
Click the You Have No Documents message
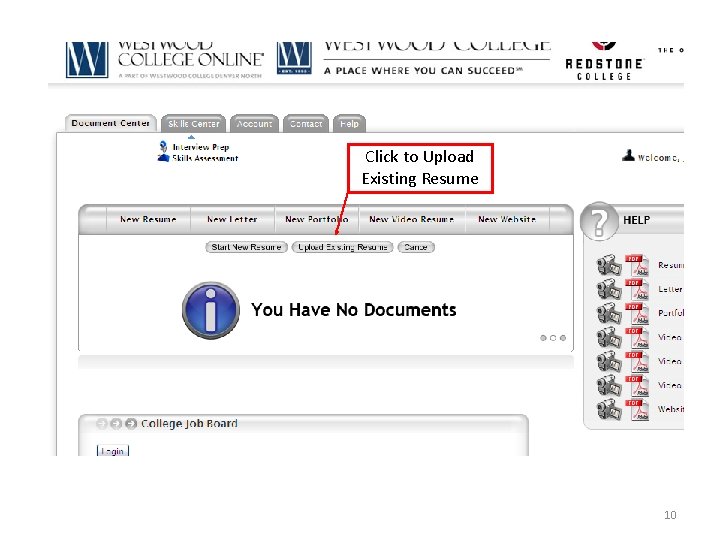354,310
